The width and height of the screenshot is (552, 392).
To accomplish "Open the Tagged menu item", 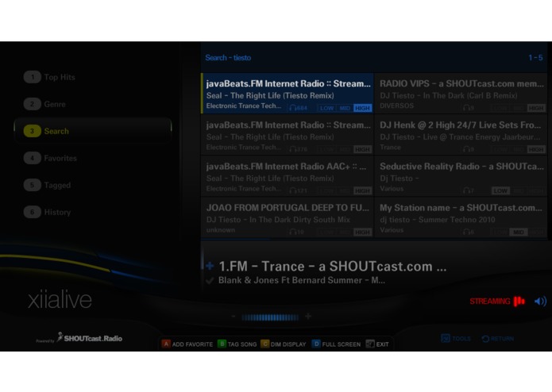I will tap(47, 185).
